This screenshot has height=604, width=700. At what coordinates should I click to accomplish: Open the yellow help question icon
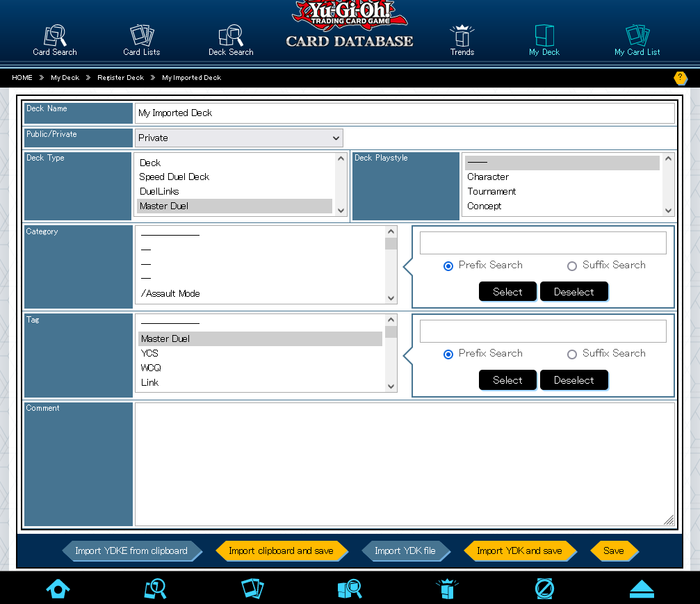tap(681, 78)
